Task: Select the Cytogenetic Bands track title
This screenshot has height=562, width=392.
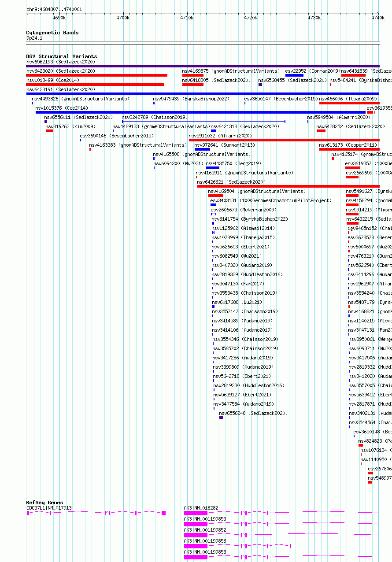Action: (x=52, y=33)
